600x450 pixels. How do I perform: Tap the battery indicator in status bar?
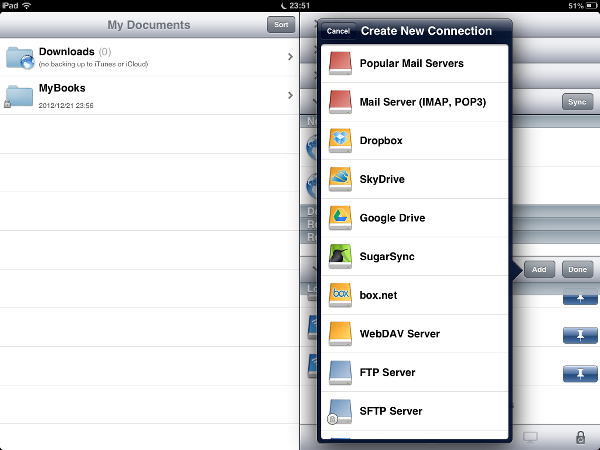590,6
